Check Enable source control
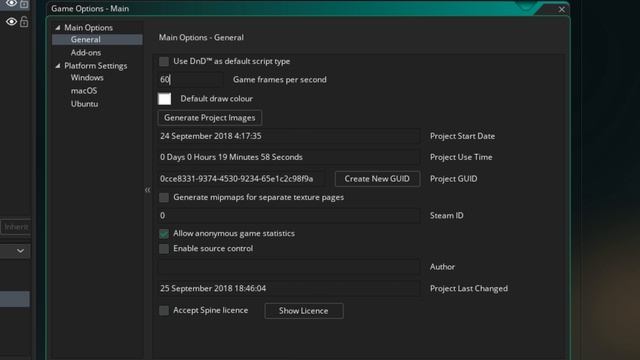The width and height of the screenshot is (640, 360). pyautogui.click(x=164, y=249)
